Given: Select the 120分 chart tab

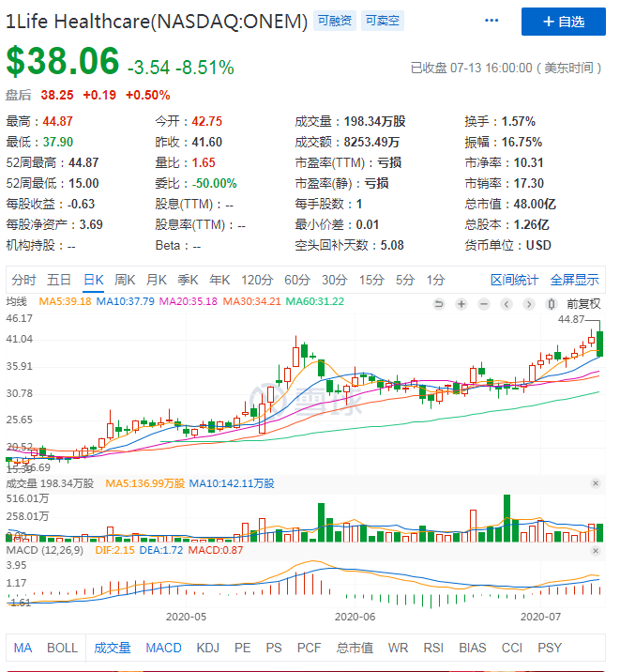Looking at the screenshot, I should tap(257, 280).
